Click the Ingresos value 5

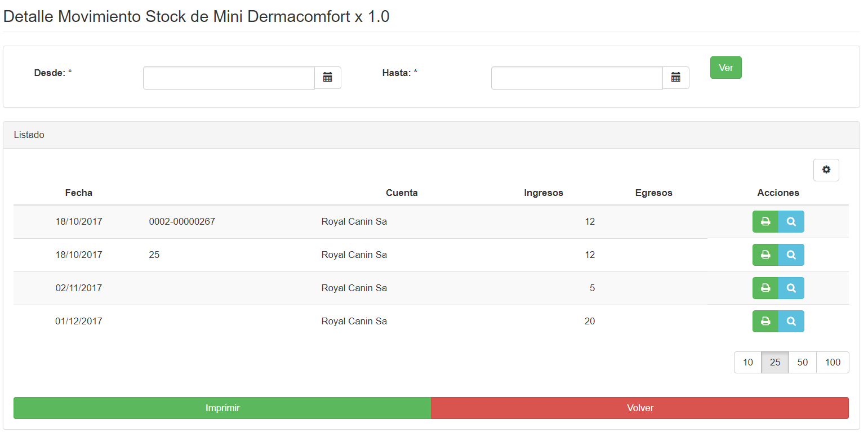[x=592, y=288]
